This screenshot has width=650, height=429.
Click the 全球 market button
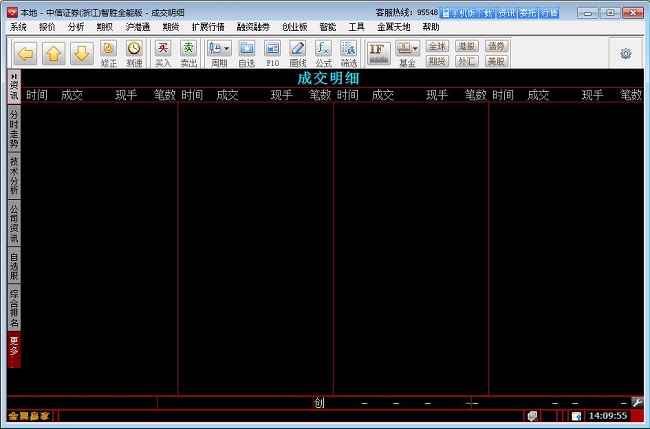point(437,46)
